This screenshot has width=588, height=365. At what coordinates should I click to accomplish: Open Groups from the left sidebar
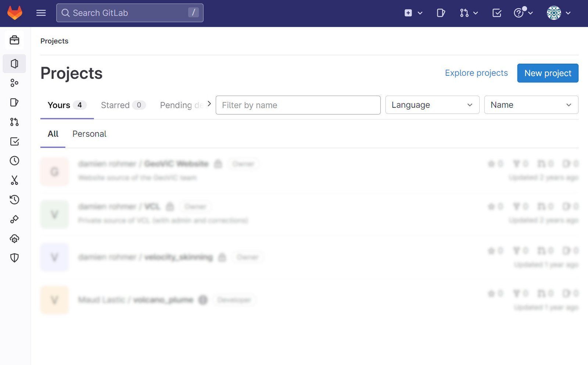(x=14, y=83)
